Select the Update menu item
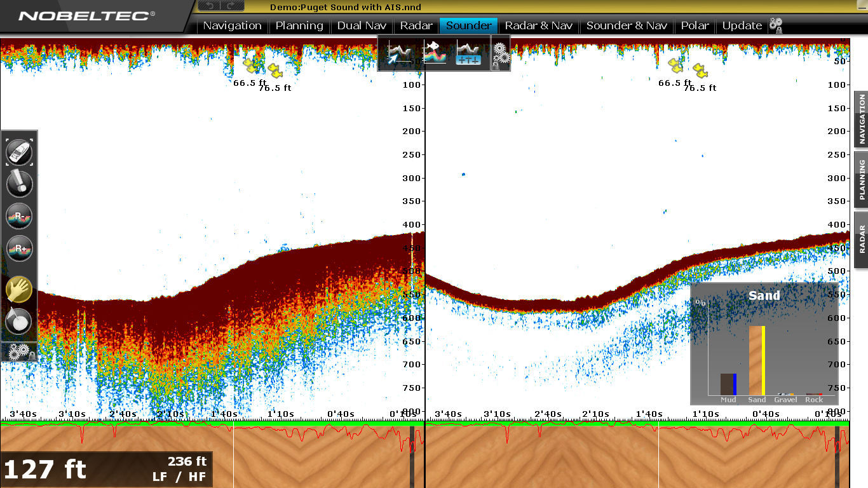Image resolution: width=868 pixels, height=488 pixels. point(741,25)
